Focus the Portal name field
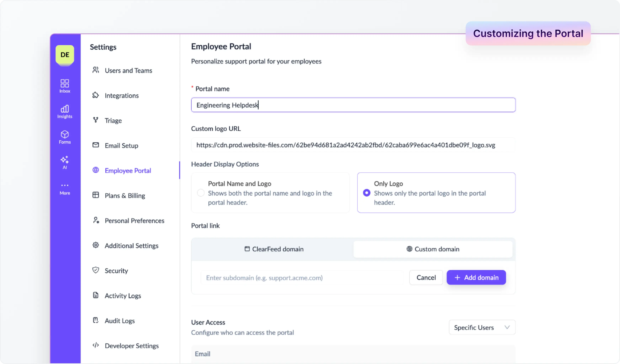The image size is (620, 364). coord(353,105)
